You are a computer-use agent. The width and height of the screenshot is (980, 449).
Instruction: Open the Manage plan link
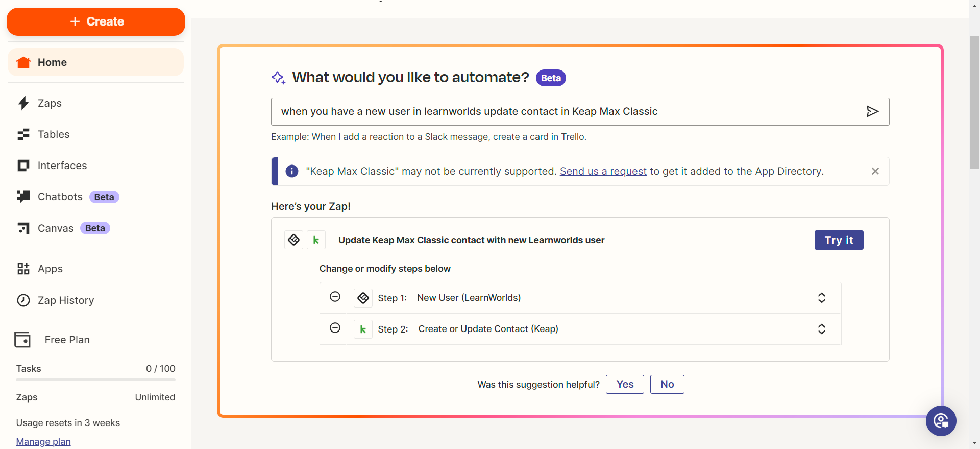[43, 442]
